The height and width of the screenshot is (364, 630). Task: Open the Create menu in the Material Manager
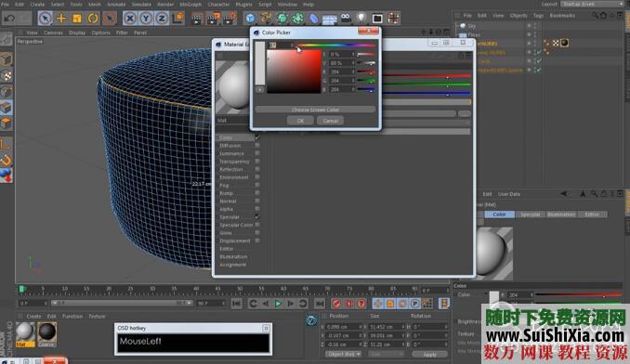click(33, 317)
